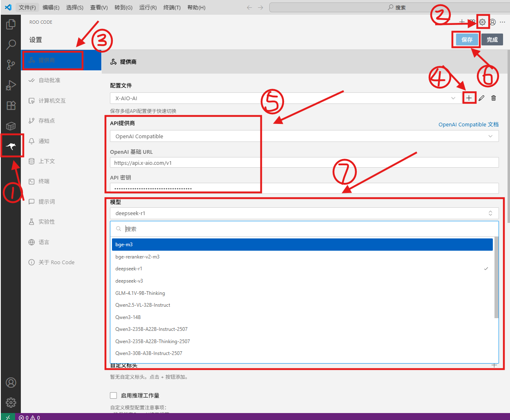This screenshot has height=420, width=510.
Task: Open the 关于 Roo Code tab
Action: click(x=61, y=262)
